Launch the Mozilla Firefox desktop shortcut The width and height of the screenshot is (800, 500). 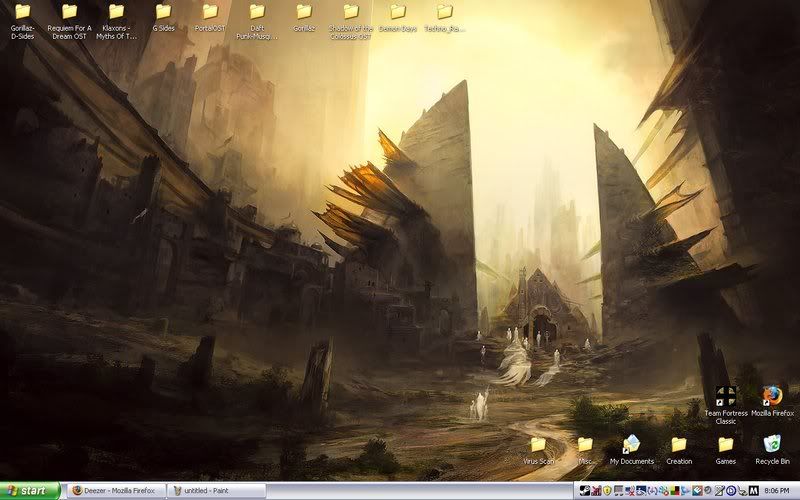(x=772, y=397)
